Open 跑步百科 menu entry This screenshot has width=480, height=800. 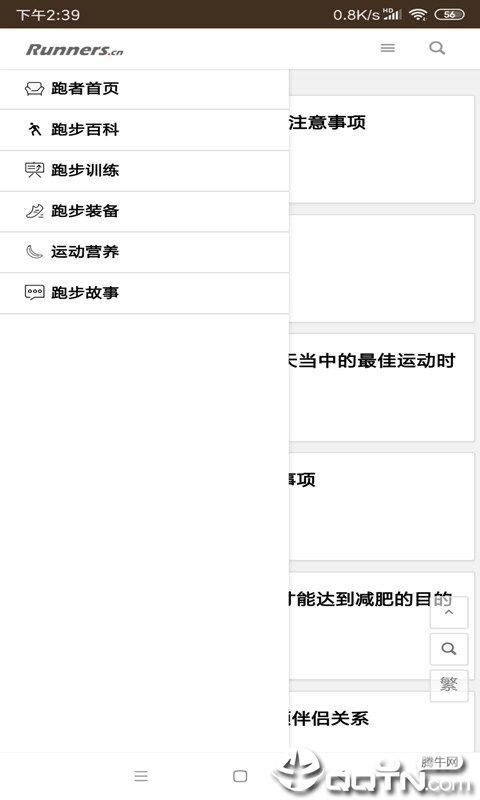pos(144,130)
